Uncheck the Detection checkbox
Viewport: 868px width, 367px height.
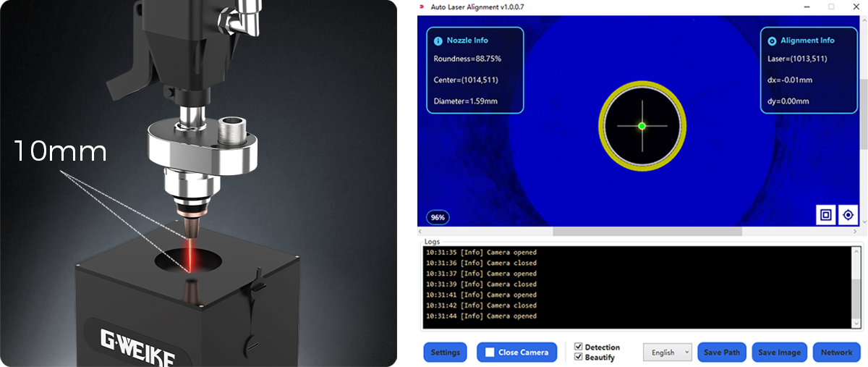pyautogui.click(x=578, y=347)
